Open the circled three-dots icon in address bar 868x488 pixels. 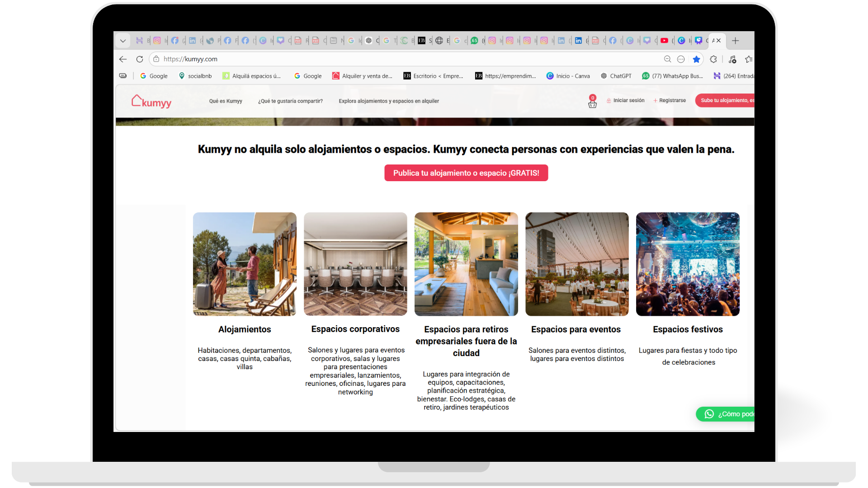point(681,59)
